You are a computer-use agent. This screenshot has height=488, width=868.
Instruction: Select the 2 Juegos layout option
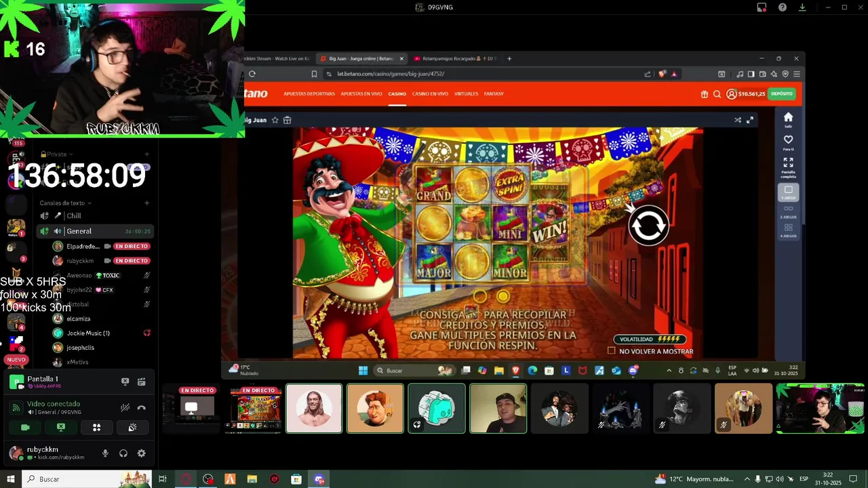788,211
